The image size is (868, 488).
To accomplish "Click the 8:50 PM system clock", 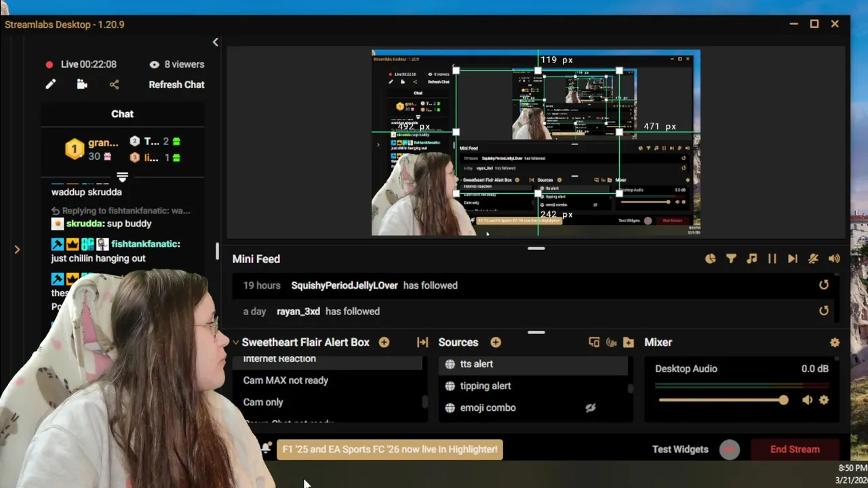I will click(x=852, y=468).
